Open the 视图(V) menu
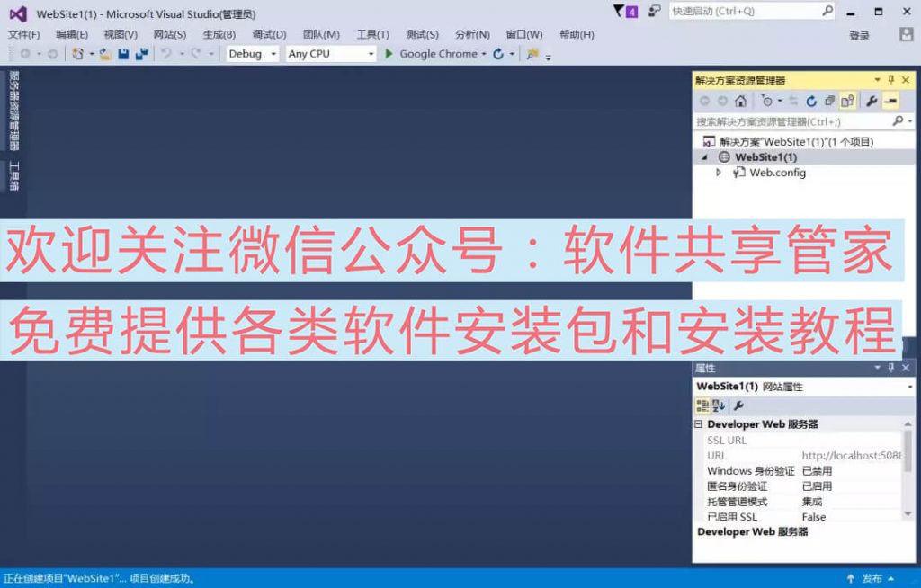The width and height of the screenshot is (921, 588). [x=121, y=35]
